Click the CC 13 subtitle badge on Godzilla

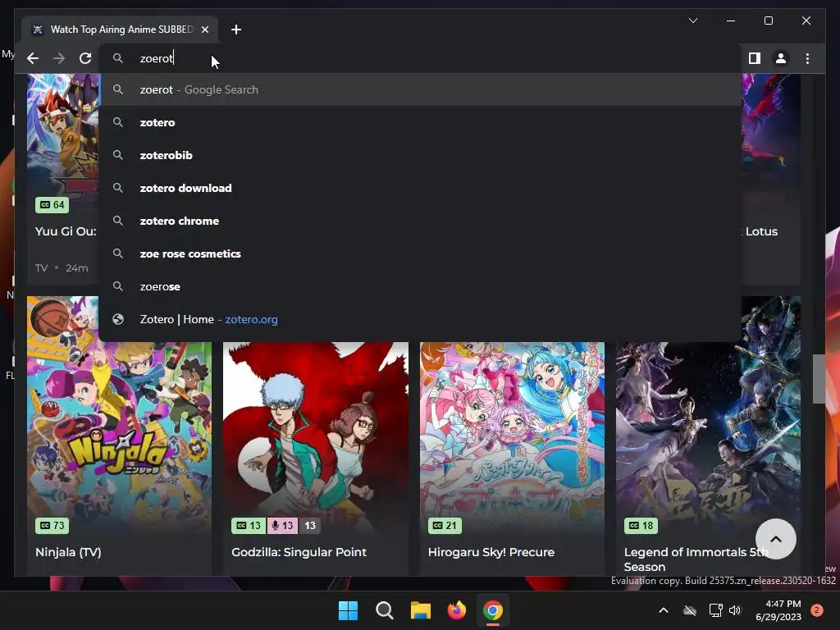point(249,526)
